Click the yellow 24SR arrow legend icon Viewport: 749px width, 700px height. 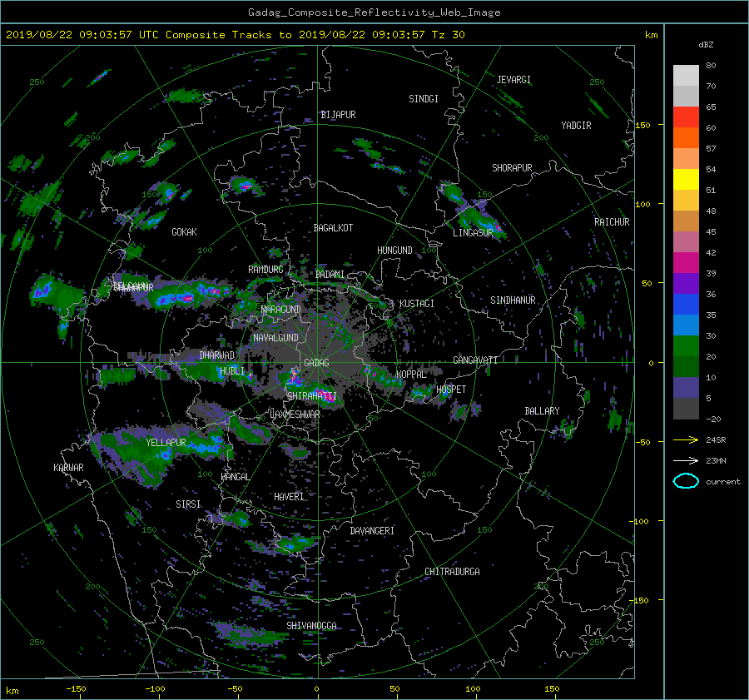[686, 439]
